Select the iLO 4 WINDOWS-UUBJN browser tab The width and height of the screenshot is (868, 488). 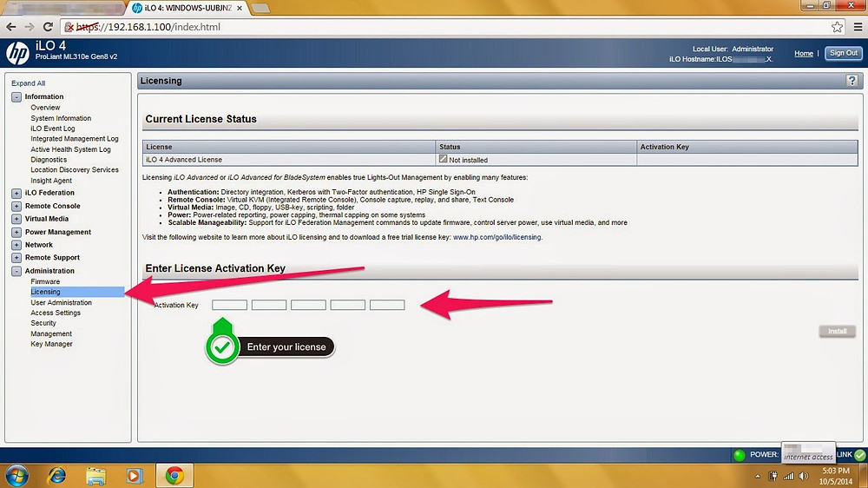(187, 9)
